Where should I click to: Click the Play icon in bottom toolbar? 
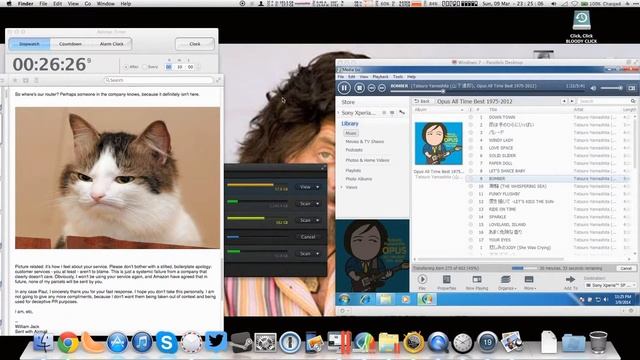click(x=422, y=281)
